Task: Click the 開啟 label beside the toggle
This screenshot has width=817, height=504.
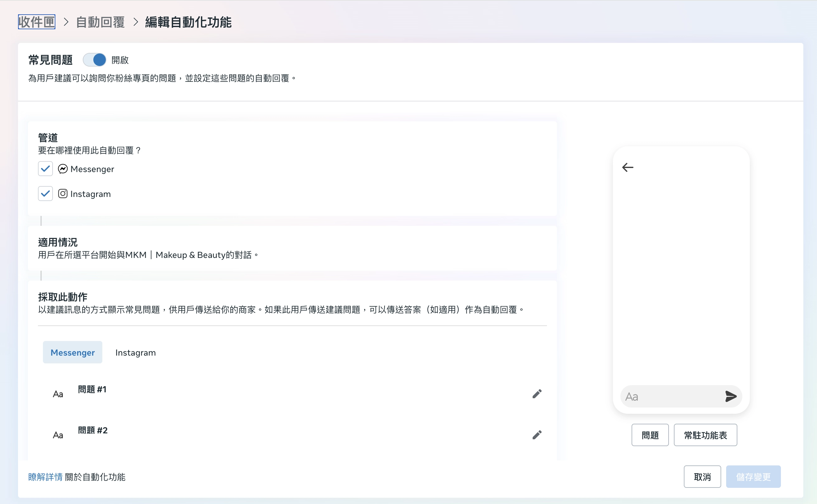Action: coord(120,60)
